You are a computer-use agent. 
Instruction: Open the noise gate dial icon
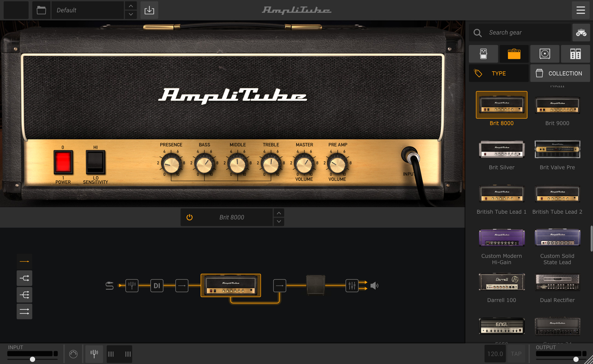click(73, 354)
